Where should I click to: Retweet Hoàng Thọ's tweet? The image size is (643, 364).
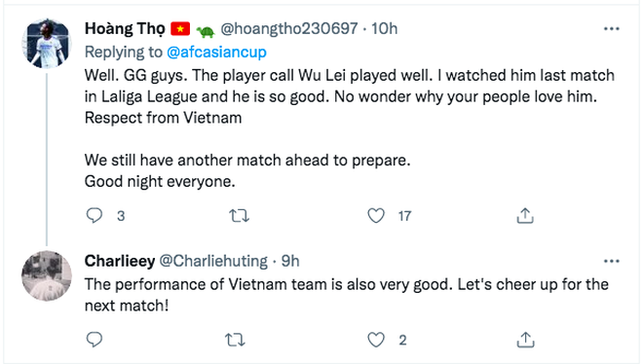[239, 215]
